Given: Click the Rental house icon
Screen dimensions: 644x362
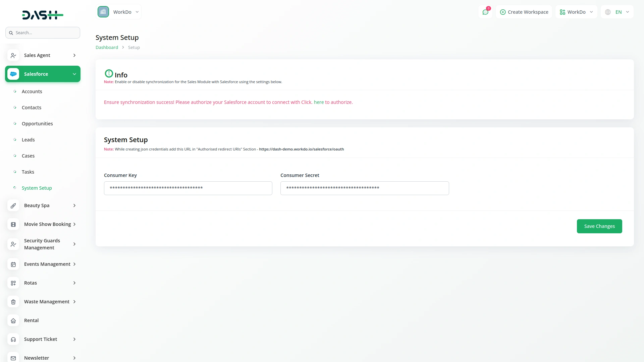Looking at the screenshot, I should point(13,320).
